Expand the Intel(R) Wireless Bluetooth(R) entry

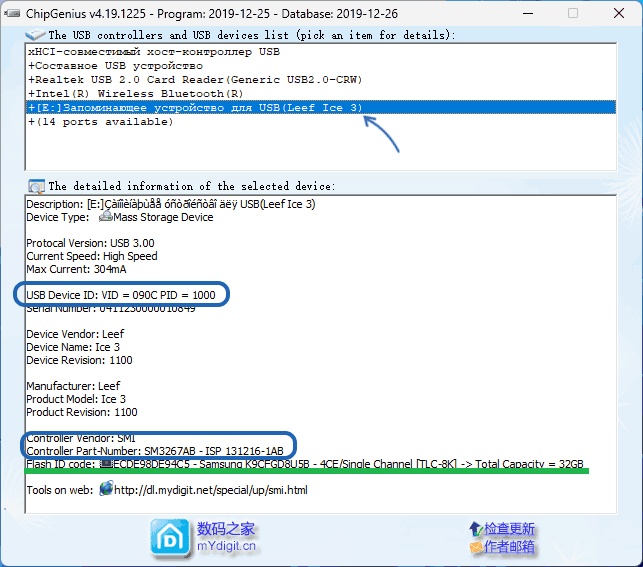135,93
